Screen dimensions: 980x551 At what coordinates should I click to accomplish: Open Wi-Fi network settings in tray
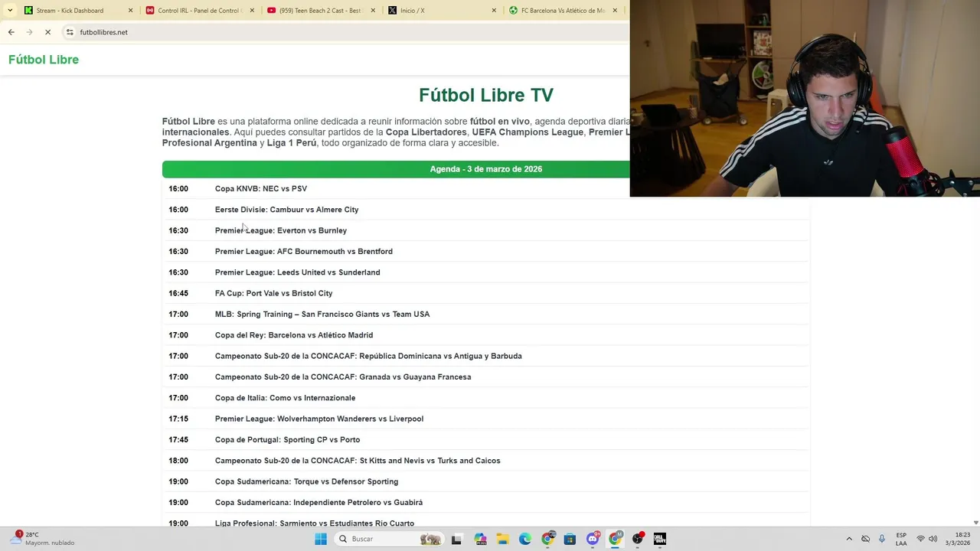click(x=920, y=539)
